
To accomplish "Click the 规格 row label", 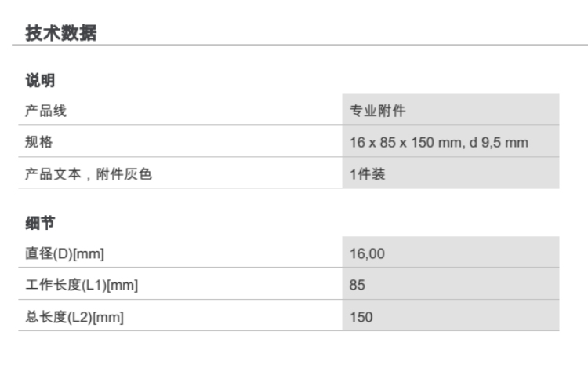I will tap(39, 143).
